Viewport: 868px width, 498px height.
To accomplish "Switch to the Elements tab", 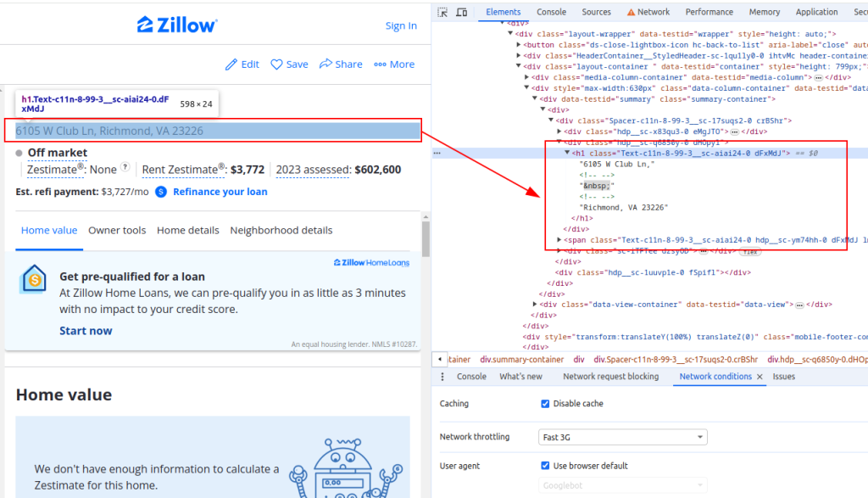I will click(x=504, y=12).
